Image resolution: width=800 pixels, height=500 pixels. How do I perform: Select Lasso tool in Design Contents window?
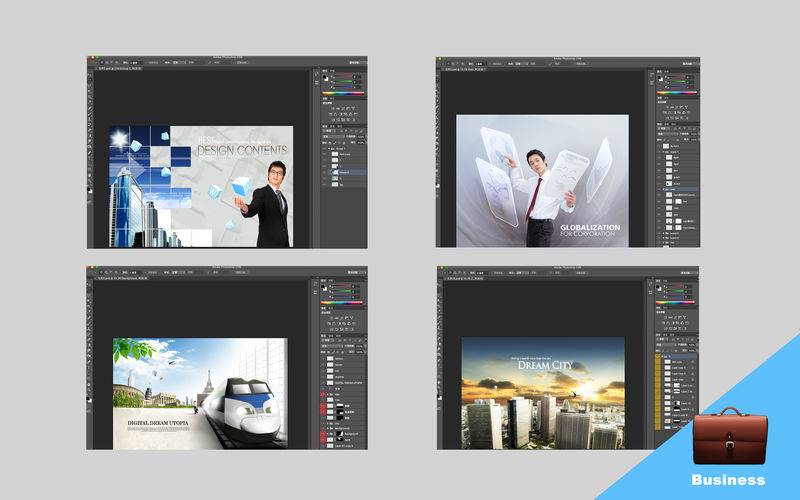[90, 86]
